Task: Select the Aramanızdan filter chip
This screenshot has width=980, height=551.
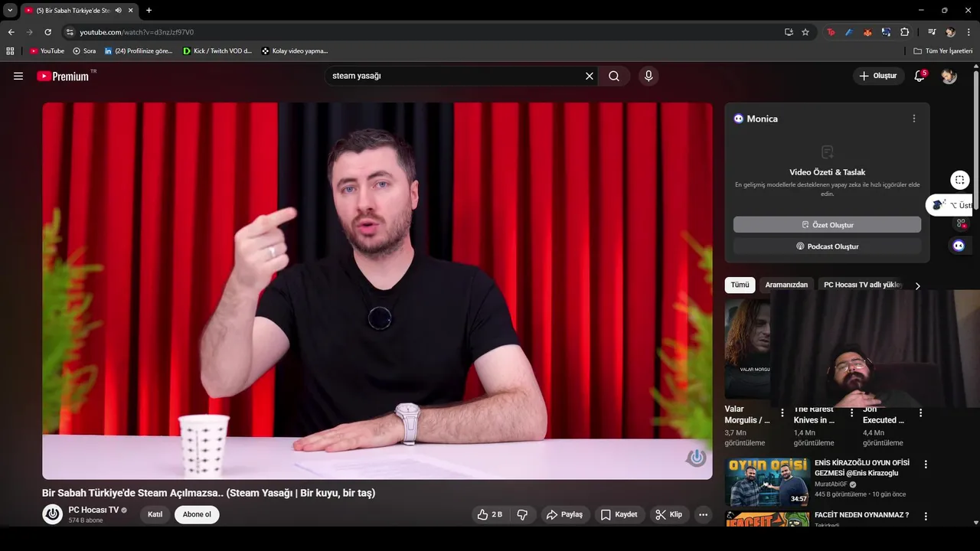Action: 786,285
